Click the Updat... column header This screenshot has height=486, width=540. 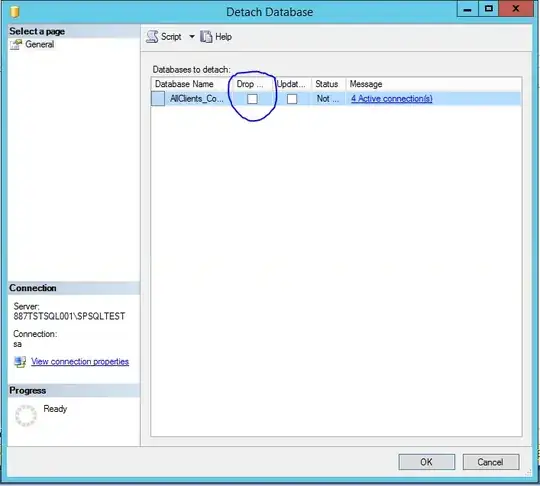click(x=293, y=84)
